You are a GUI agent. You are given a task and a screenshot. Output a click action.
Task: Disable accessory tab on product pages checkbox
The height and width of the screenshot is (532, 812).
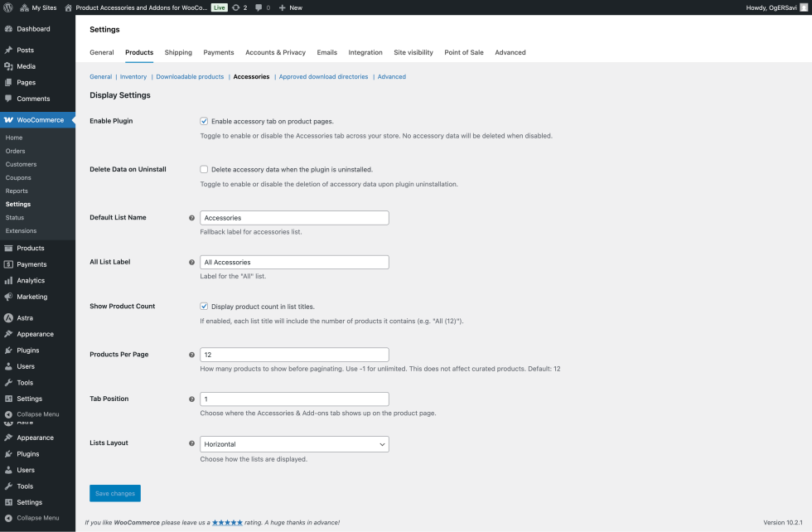(x=204, y=121)
